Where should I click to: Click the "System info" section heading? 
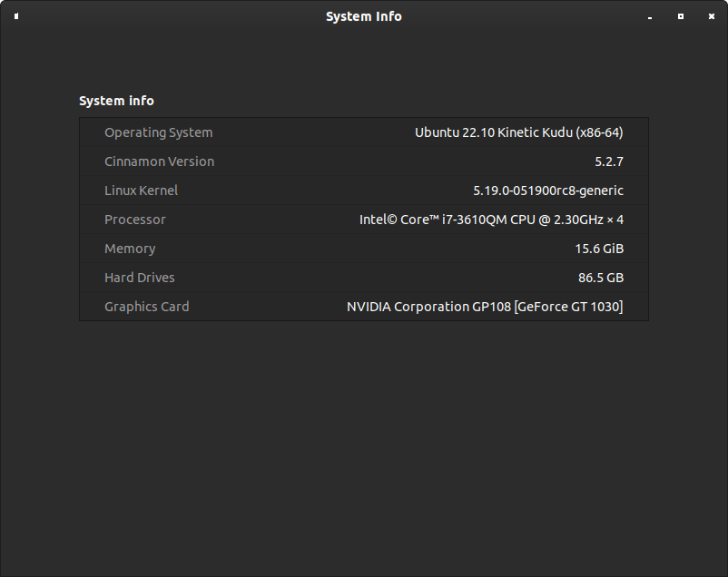[116, 101]
